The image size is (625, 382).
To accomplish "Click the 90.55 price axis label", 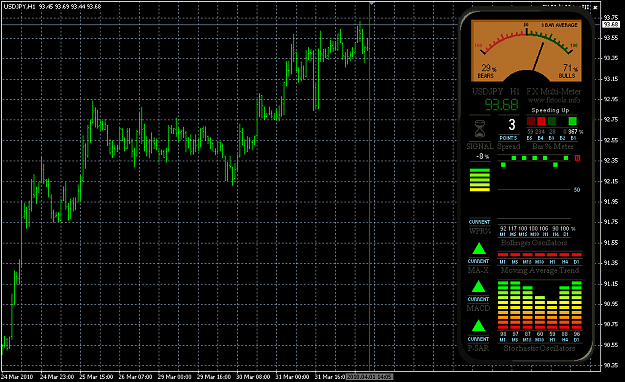I will [611, 345].
